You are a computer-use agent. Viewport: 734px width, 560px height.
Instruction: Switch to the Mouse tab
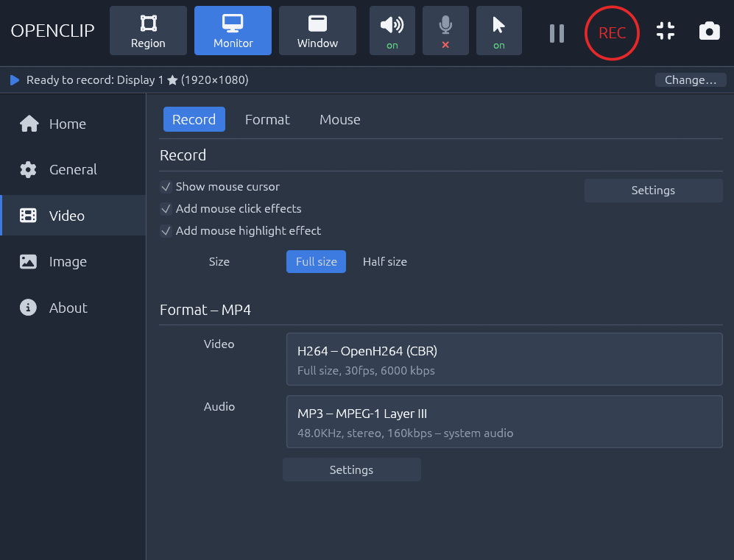tap(340, 119)
